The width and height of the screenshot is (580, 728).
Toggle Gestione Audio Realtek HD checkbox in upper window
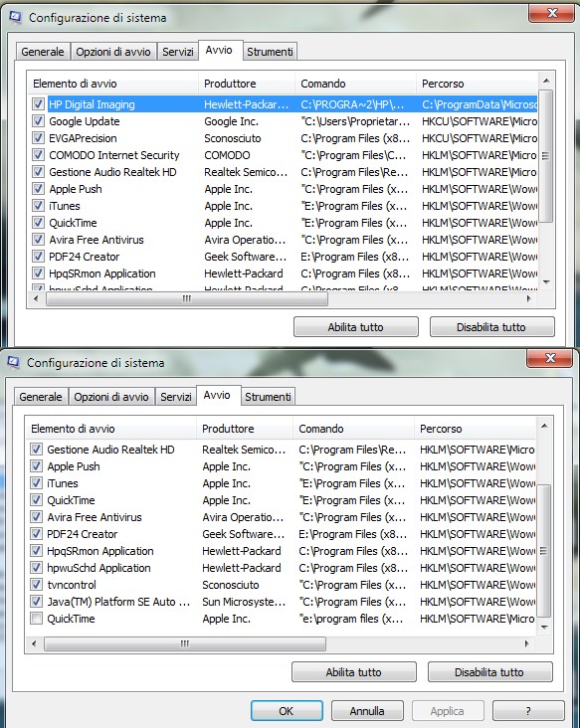coord(38,172)
